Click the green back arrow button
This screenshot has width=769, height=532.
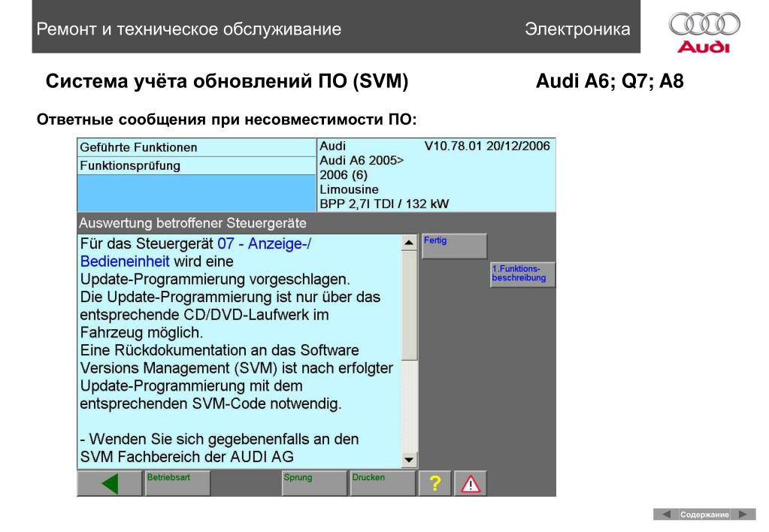click(x=110, y=483)
